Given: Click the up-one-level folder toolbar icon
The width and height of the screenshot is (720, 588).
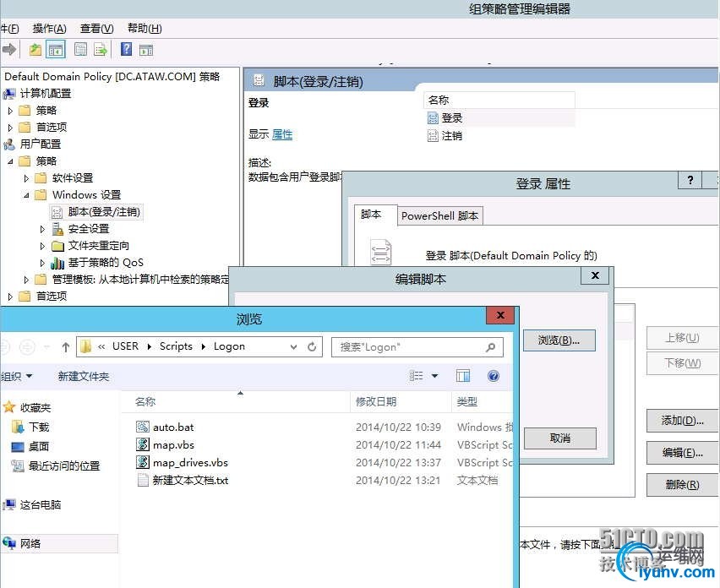Looking at the screenshot, I should 35,49.
